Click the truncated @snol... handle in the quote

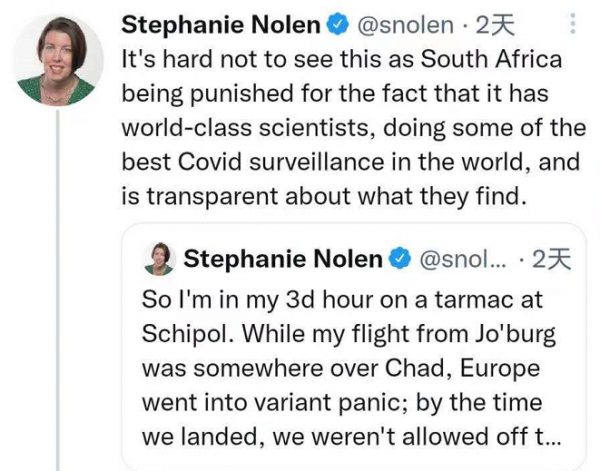click(x=461, y=260)
